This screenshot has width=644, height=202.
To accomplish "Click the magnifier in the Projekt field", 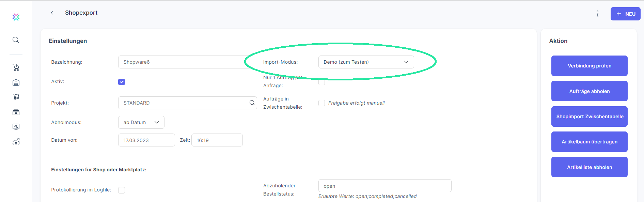I will pyautogui.click(x=252, y=103).
